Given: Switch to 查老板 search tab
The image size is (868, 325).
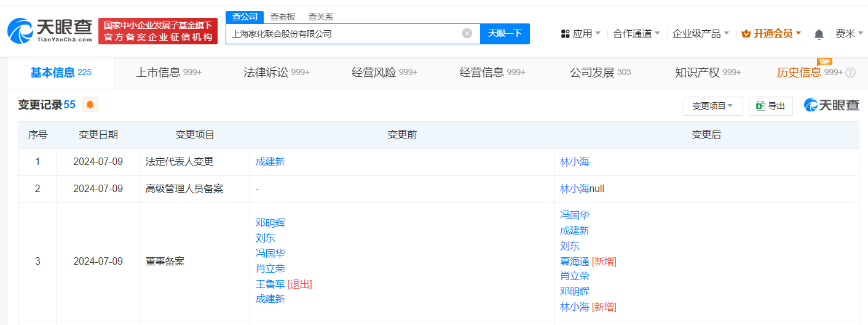Looking at the screenshot, I should [x=283, y=17].
